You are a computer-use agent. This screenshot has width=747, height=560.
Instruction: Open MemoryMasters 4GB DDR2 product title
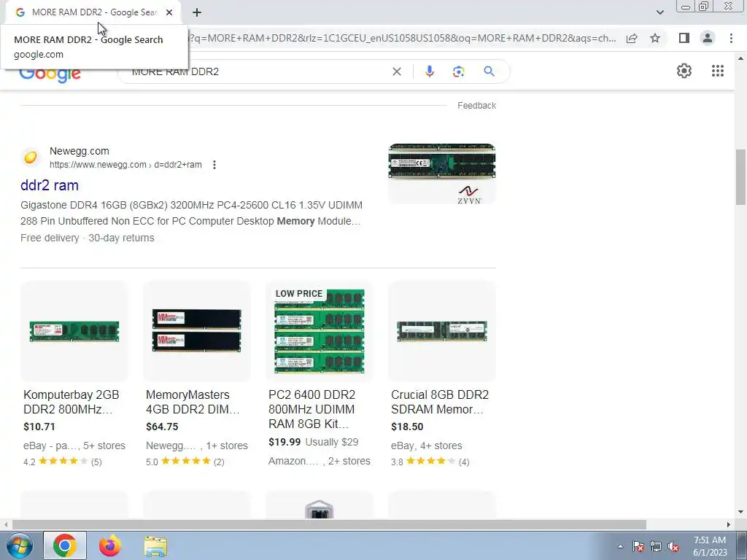(x=193, y=402)
